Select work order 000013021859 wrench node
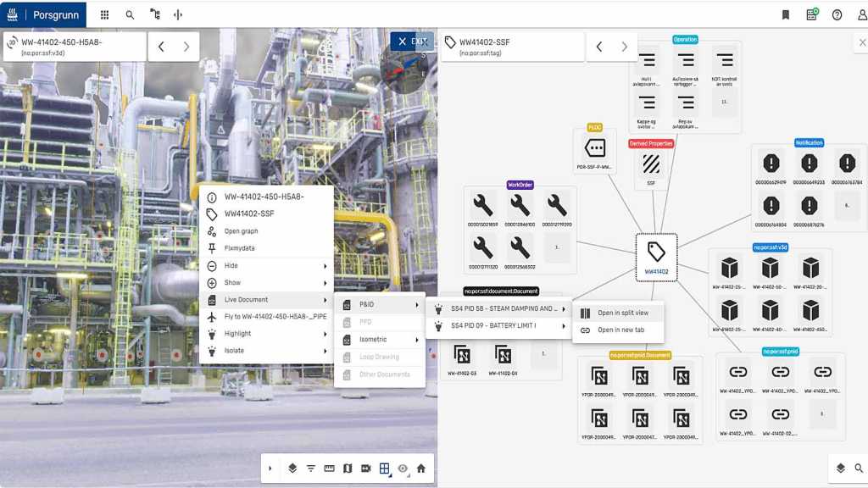The height and width of the screenshot is (488, 868). point(482,210)
